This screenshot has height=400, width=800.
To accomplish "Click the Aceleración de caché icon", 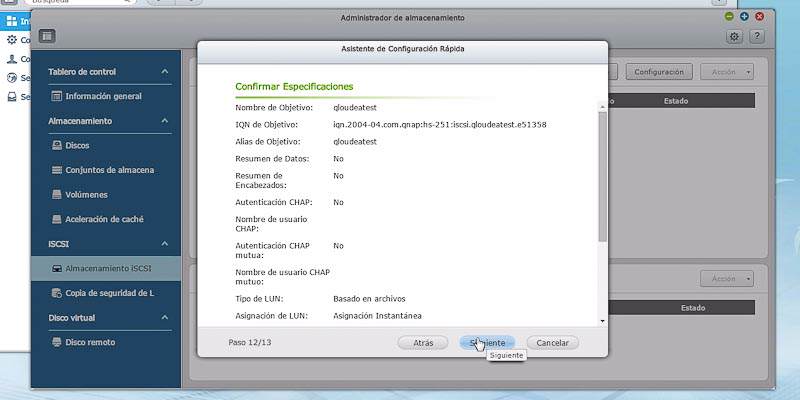I will [x=57, y=219].
